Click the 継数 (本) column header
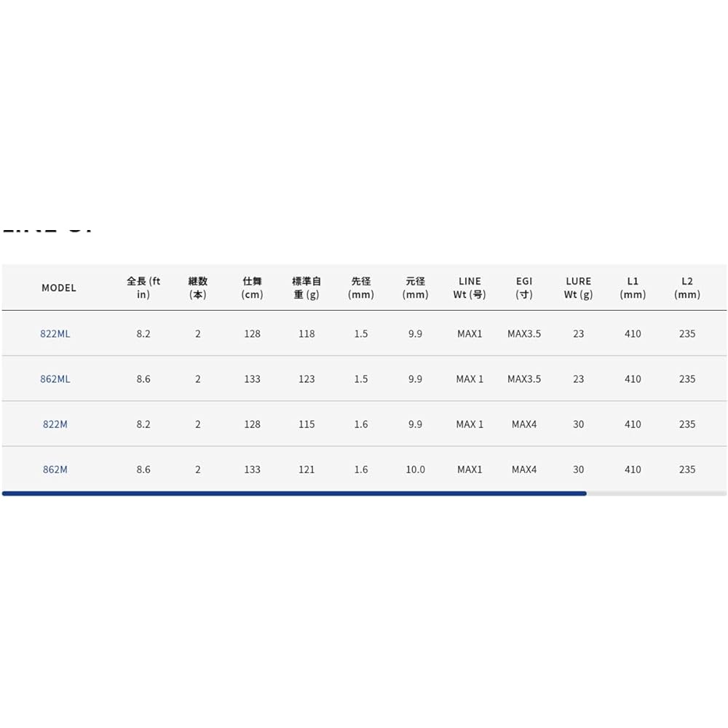This screenshot has width=728, height=728. (x=197, y=288)
